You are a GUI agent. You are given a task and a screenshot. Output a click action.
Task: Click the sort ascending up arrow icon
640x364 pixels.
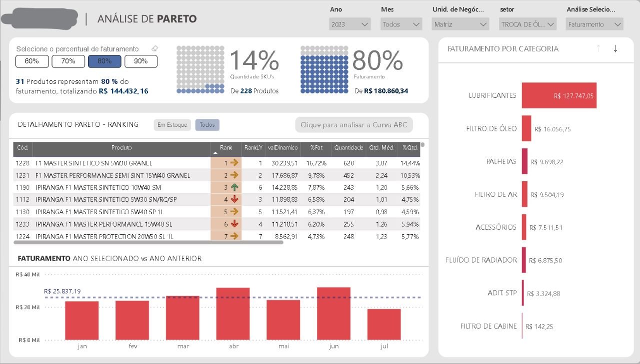[598, 48]
